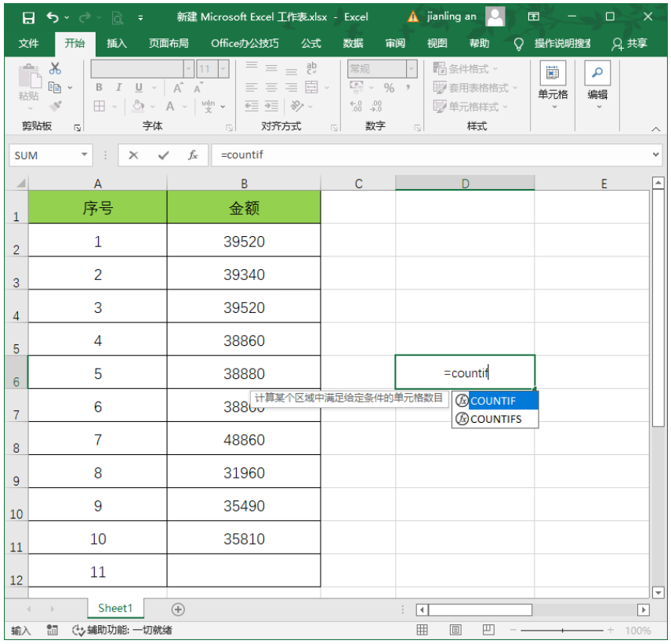
Task: Switch to Normal view in status bar
Action: click(x=422, y=630)
